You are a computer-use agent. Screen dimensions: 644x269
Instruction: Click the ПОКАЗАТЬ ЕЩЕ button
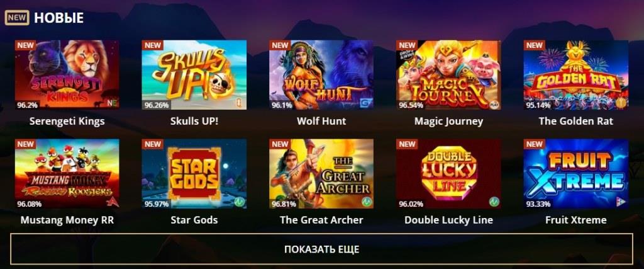[321, 249]
